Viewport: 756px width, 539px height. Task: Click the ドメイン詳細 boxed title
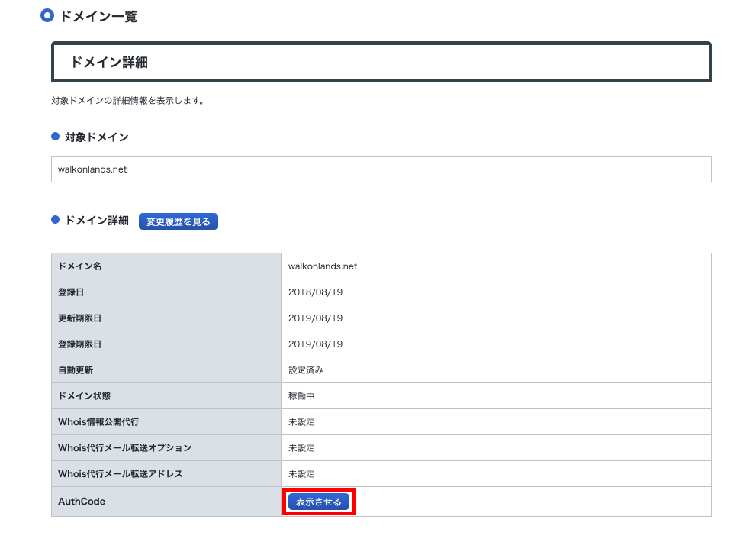point(109,63)
